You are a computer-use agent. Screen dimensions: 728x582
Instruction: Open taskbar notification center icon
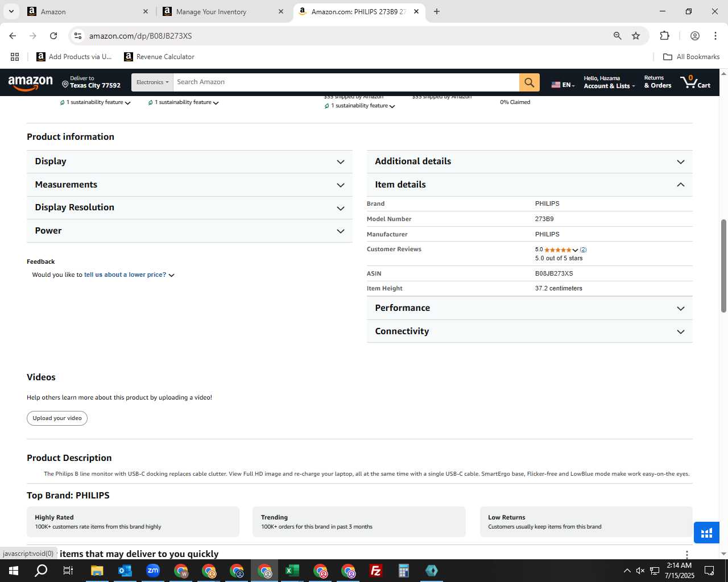[x=709, y=571]
